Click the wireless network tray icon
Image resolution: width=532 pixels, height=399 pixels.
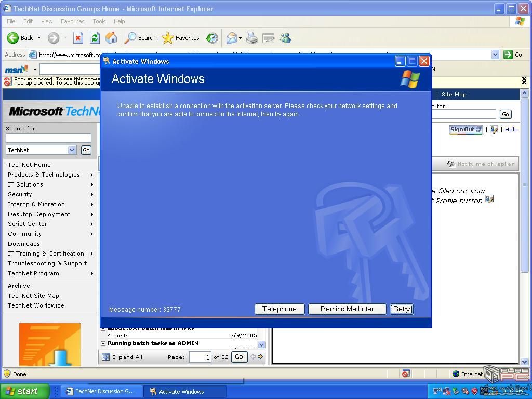(437, 391)
